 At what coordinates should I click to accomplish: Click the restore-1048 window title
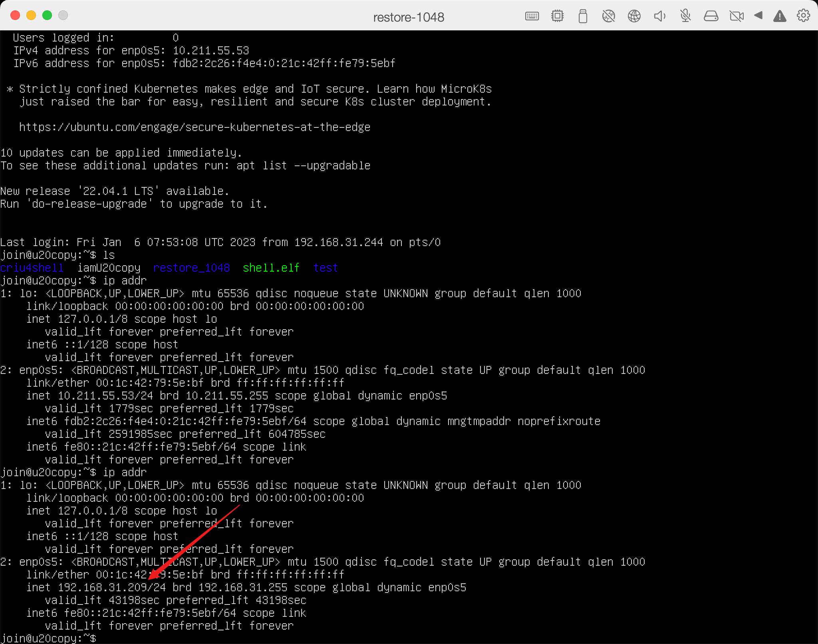coord(408,17)
